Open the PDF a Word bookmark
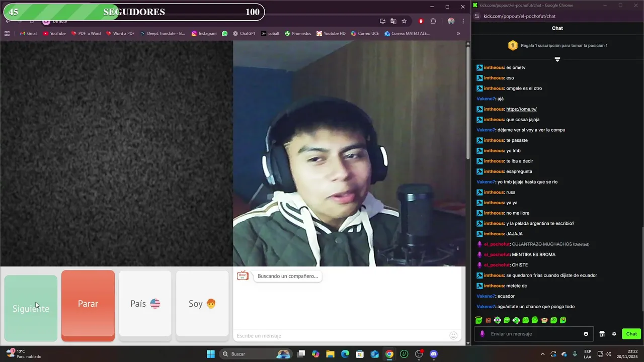The width and height of the screenshot is (644, 362). (x=86, y=34)
